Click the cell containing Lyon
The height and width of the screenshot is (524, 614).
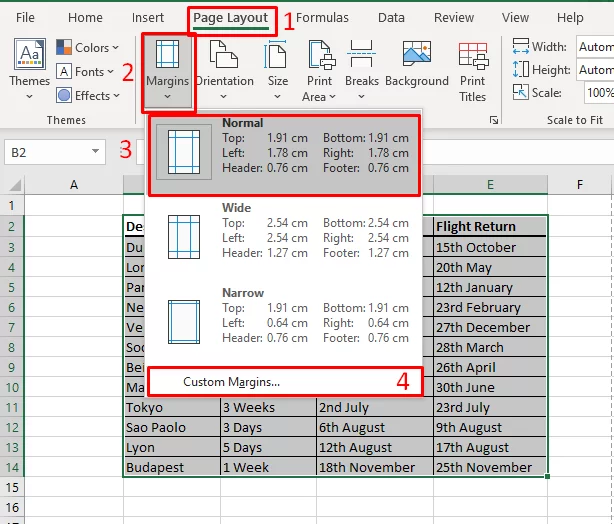click(172, 447)
